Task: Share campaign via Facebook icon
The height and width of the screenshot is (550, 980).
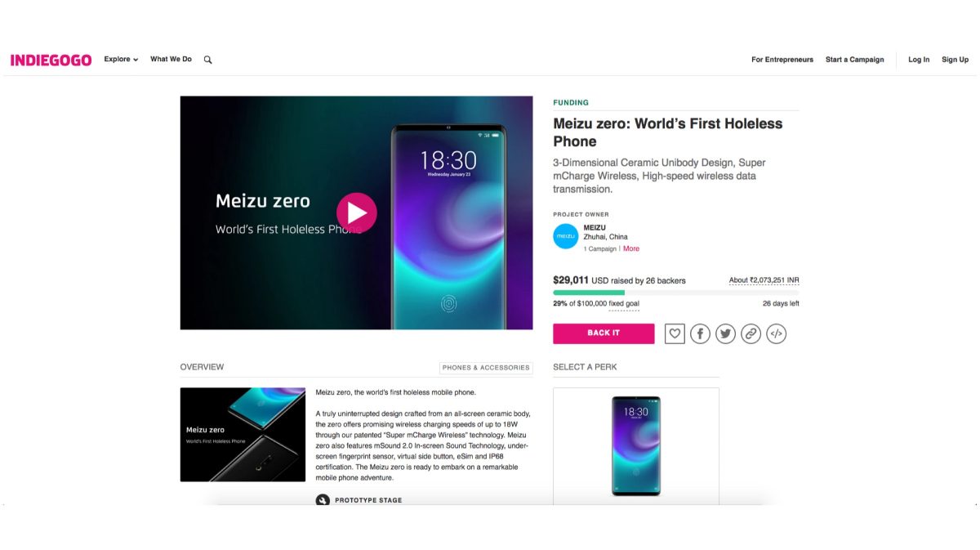Action: click(x=700, y=333)
